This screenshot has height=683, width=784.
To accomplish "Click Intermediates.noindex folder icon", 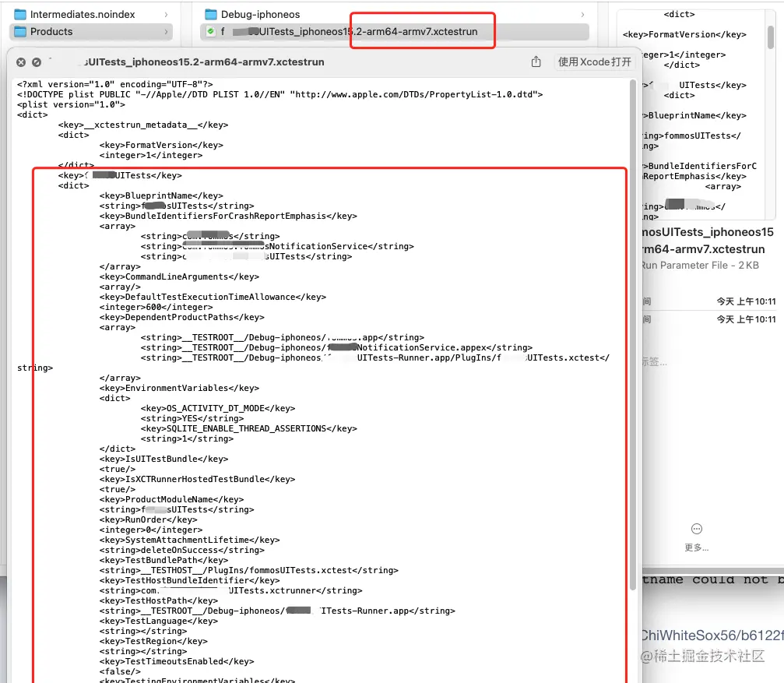I will [x=20, y=15].
